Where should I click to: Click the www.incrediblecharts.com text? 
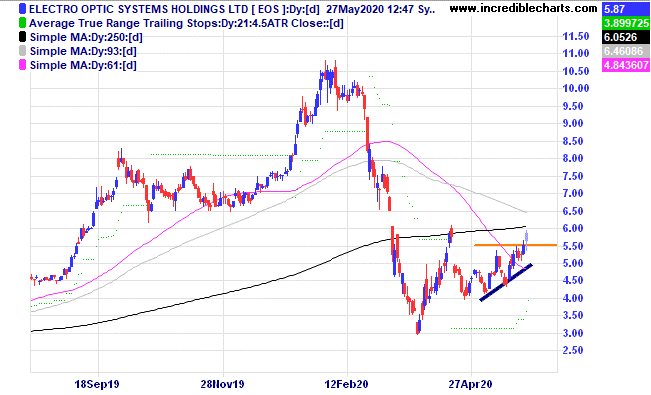coord(523,8)
